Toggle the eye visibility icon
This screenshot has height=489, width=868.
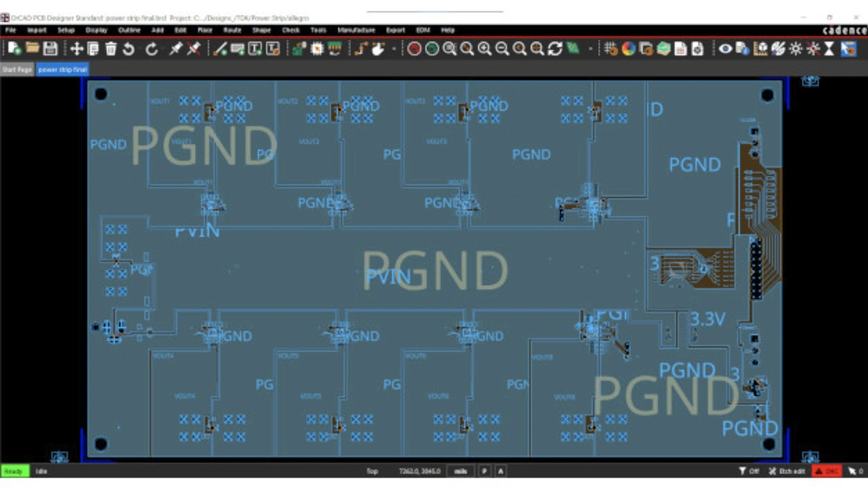coord(725,49)
